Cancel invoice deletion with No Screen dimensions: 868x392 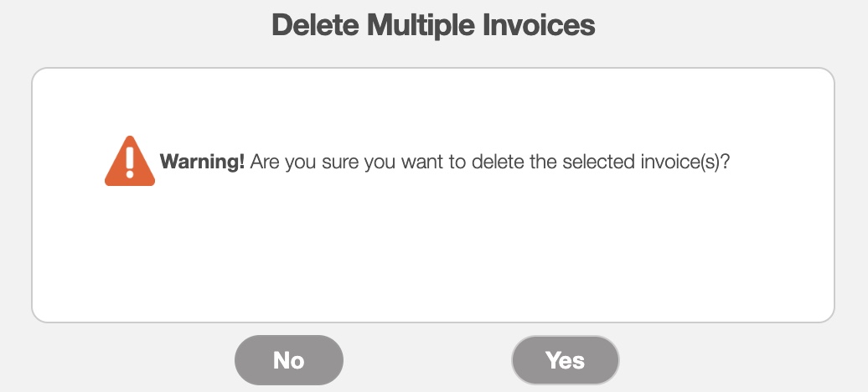288,360
